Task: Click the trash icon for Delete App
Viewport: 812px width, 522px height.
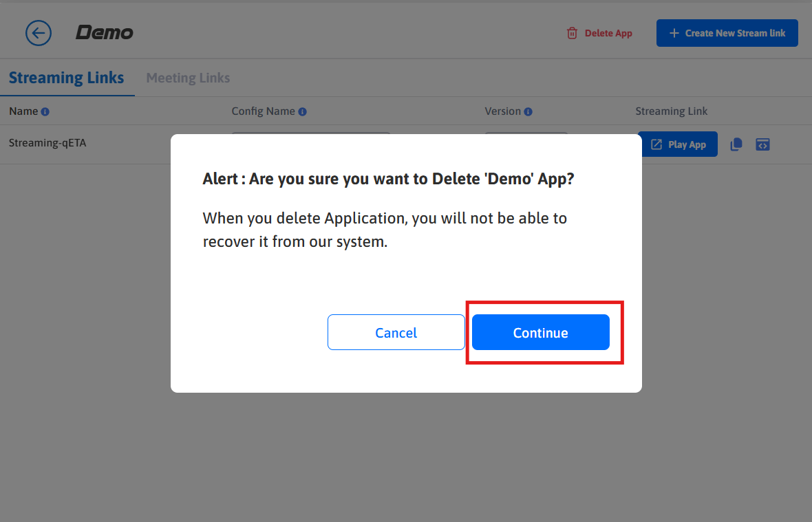Action: tap(572, 33)
